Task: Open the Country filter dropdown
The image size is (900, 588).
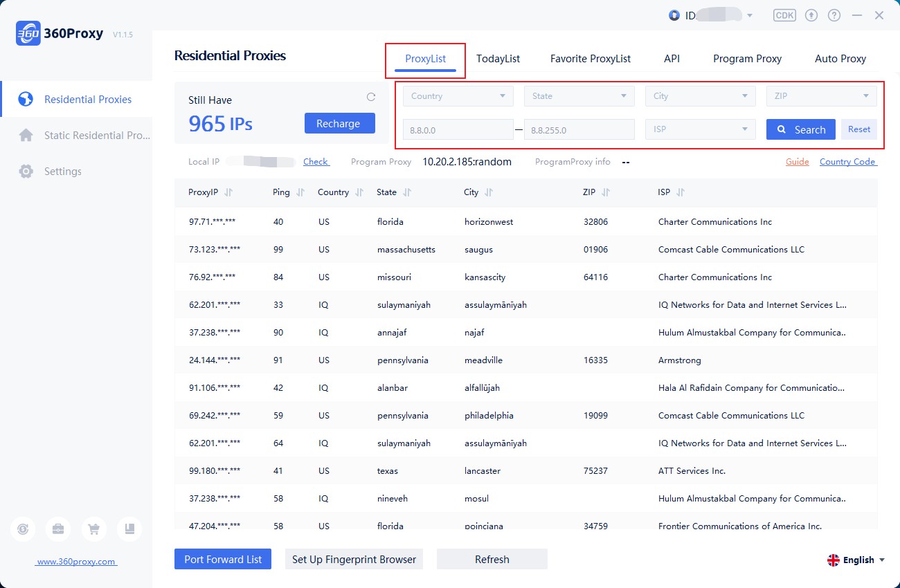Action: [458, 96]
